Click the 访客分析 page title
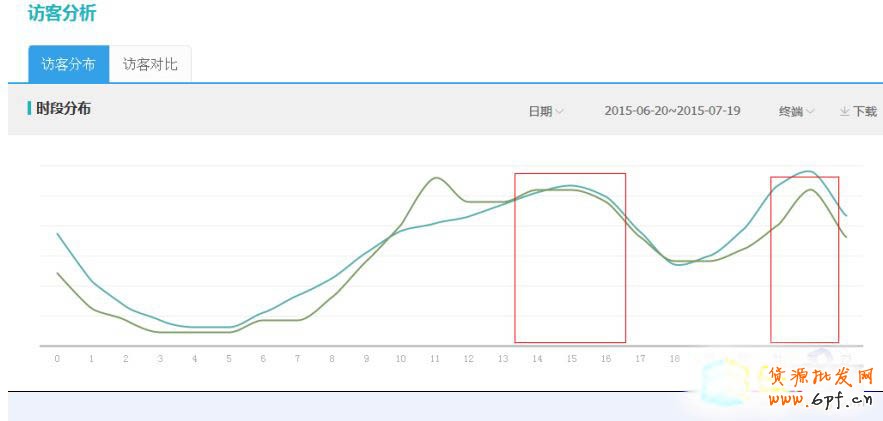The image size is (883, 421). [62, 14]
